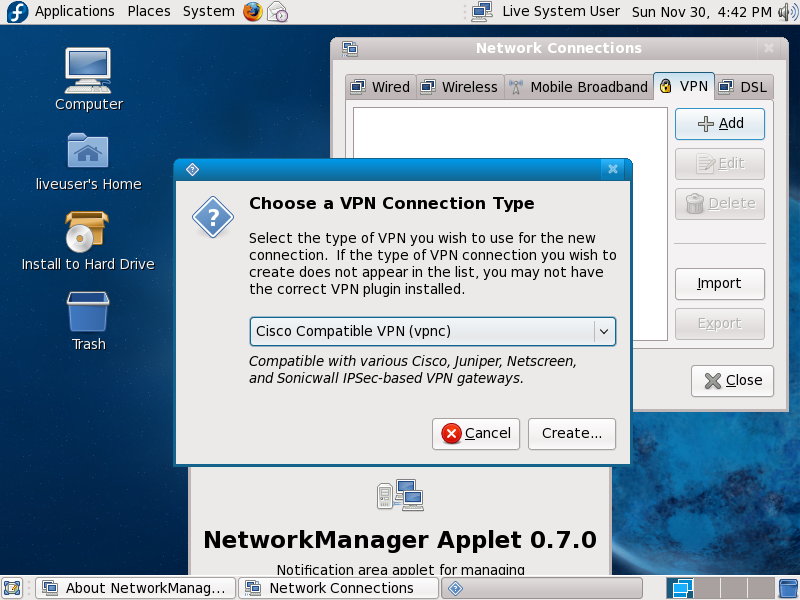Open the Trash desktop icon
Viewport: 800px width, 600px height.
coord(88,321)
